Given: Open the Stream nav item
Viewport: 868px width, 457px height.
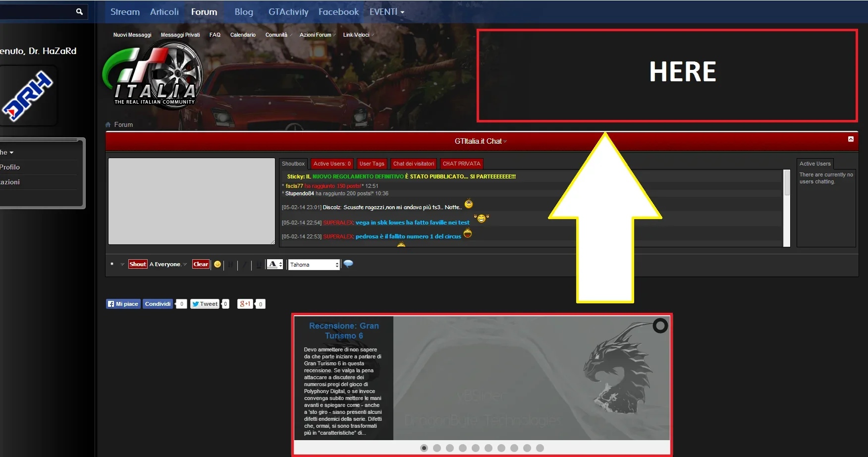Looking at the screenshot, I should point(125,12).
